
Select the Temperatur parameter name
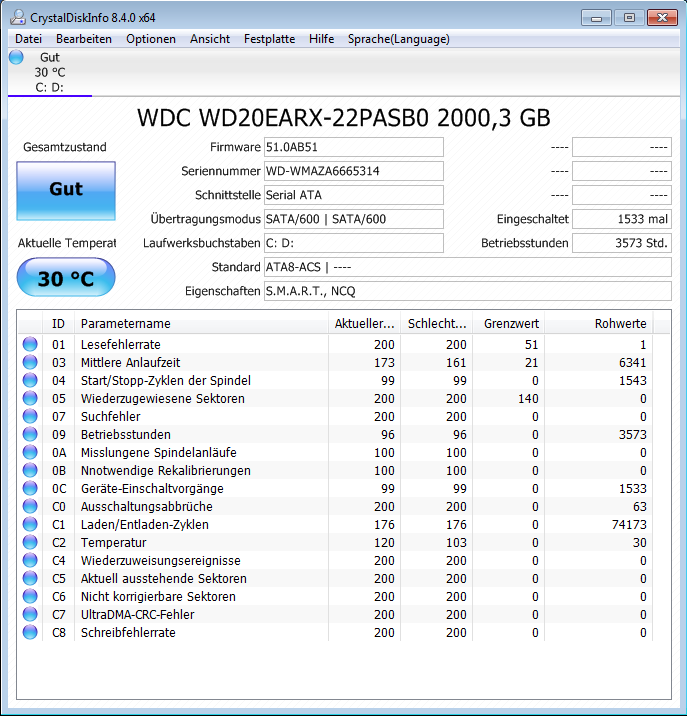coord(113,542)
